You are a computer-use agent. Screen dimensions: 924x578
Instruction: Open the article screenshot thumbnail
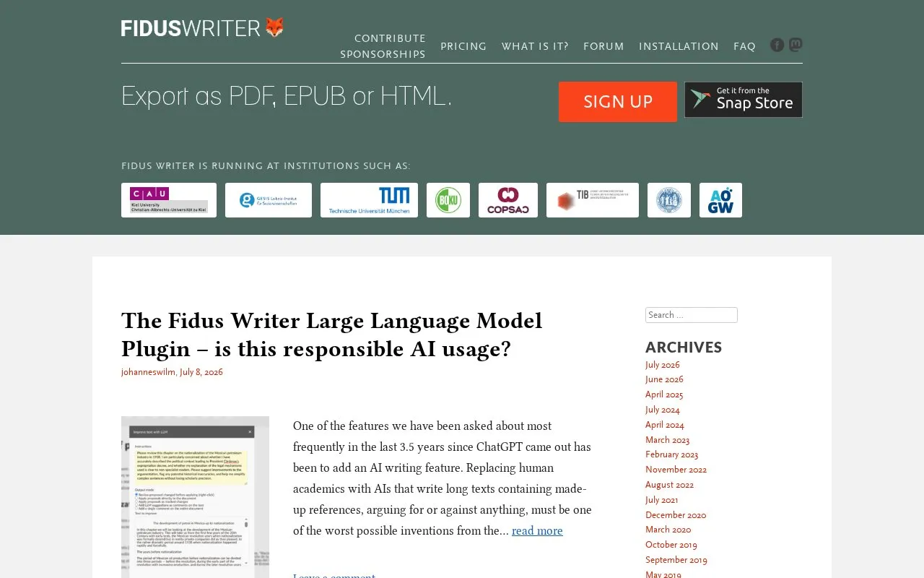point(195,497)
